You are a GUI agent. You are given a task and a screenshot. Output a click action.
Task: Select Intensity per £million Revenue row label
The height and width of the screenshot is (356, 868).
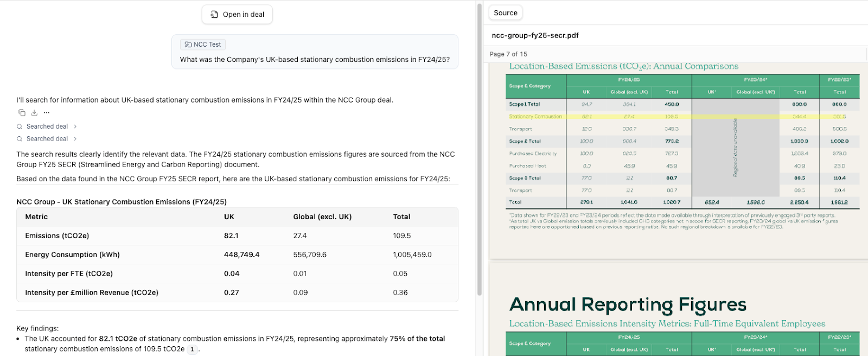coord(92,293)
